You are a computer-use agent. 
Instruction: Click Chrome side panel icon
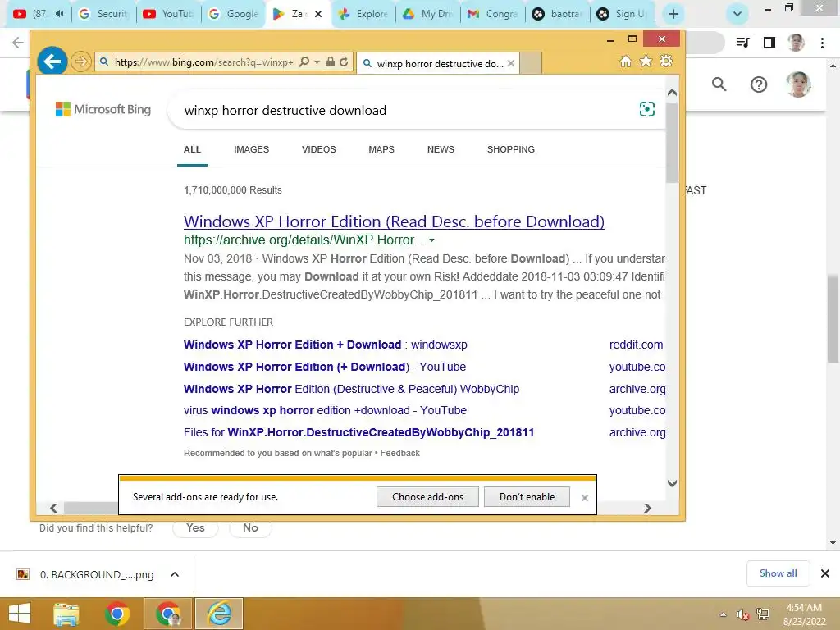click(x=769, y=43)
